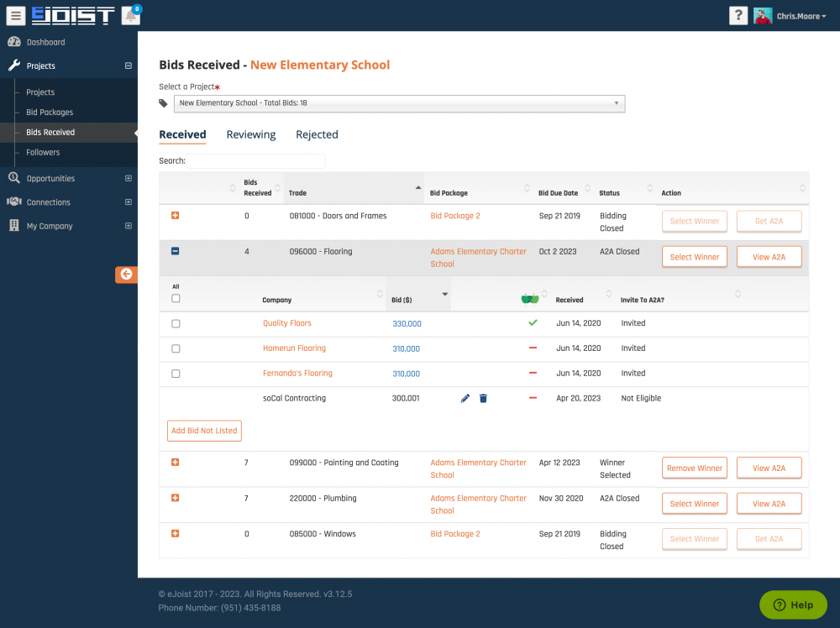Click the Projects wrench icon

(x=14, y=65)
